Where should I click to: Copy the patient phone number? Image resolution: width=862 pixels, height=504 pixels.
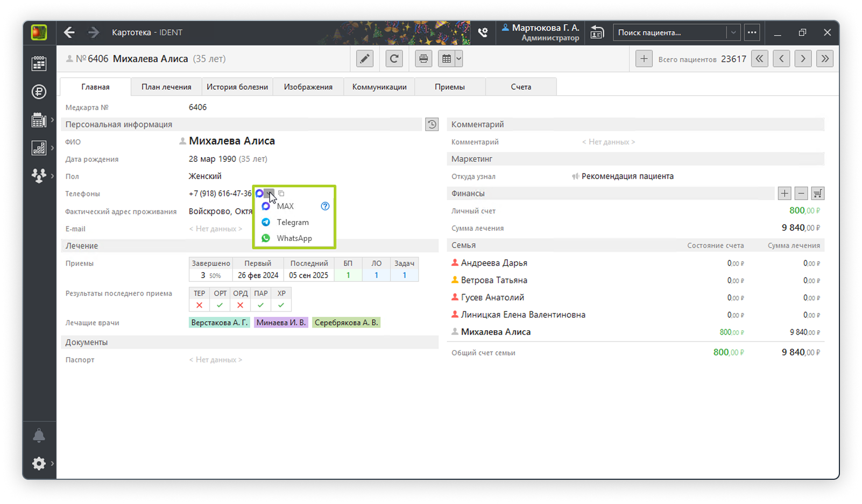(281, 193)
